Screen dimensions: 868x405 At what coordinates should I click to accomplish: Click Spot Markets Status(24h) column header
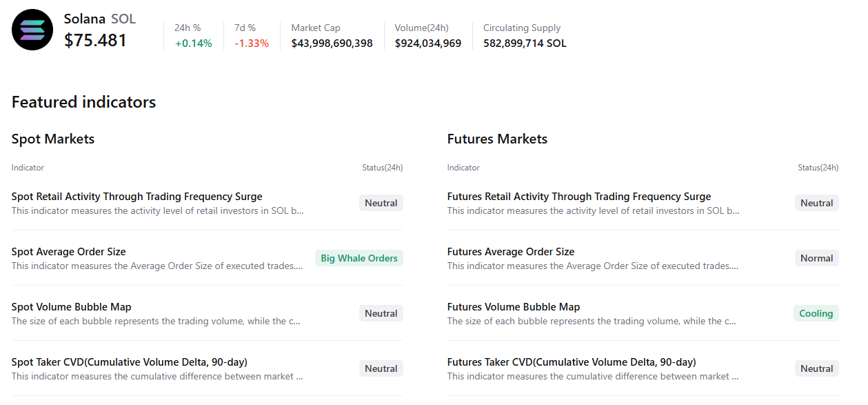click(x=383, y=168)
